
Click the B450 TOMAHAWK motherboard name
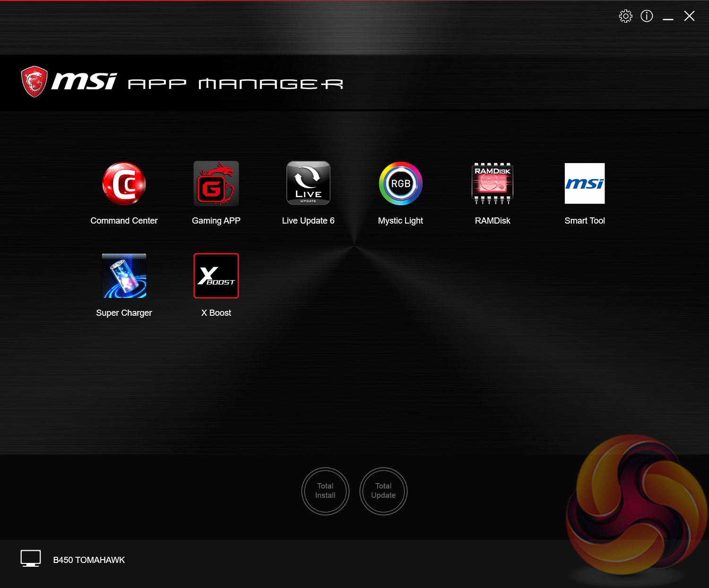click(x=89, y=560)
